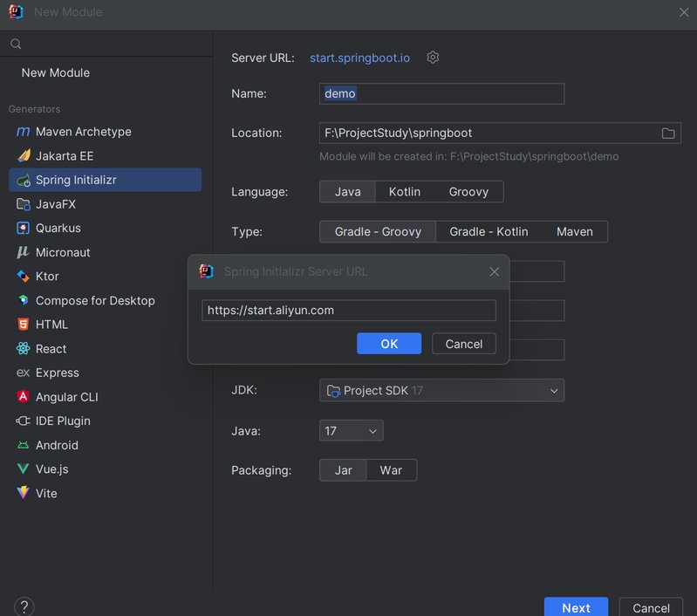Click the Generators section label
697x616 pixels.
click(x=34, y=109)
